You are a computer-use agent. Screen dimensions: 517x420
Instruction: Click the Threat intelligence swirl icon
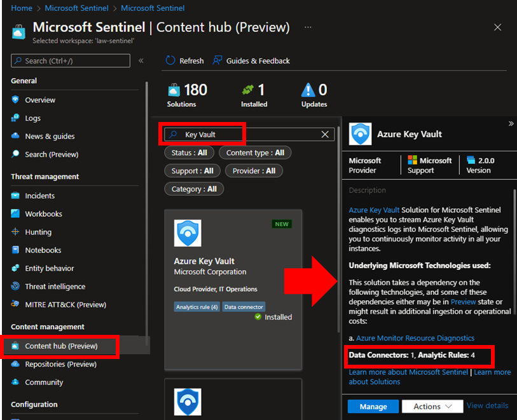click(x=15, y=286)
